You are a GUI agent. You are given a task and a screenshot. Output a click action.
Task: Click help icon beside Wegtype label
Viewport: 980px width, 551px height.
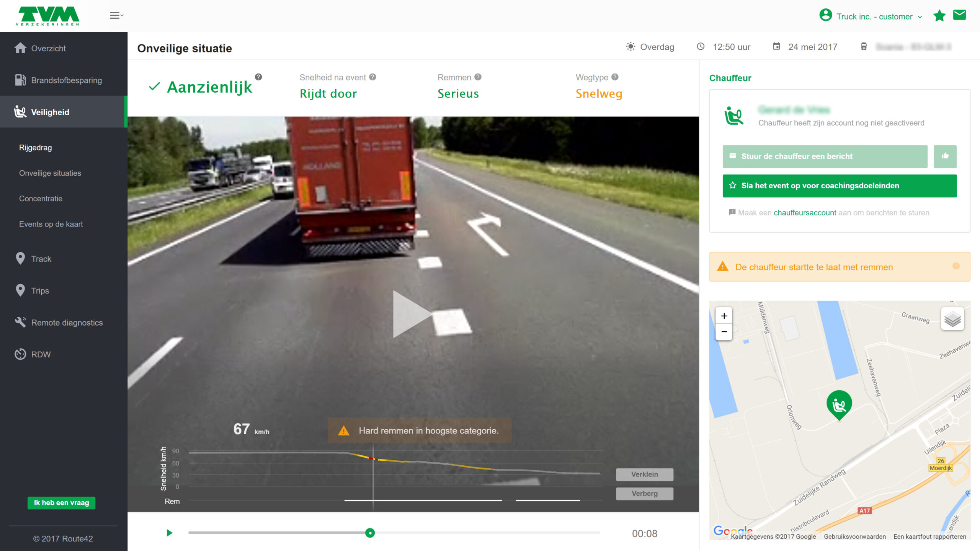tap(615, 77)
